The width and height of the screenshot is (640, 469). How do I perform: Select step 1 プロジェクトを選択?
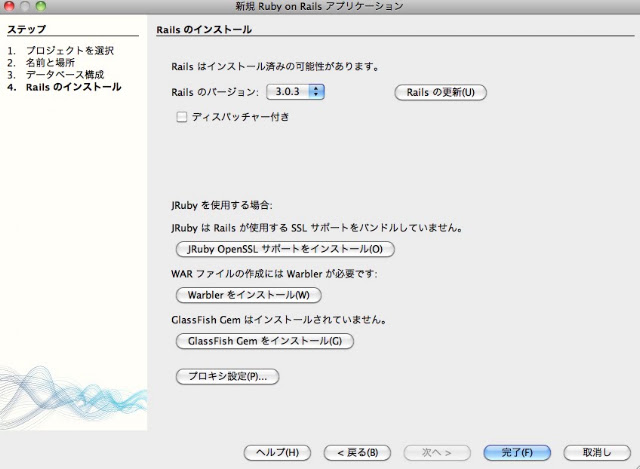[x=69, y=51]
